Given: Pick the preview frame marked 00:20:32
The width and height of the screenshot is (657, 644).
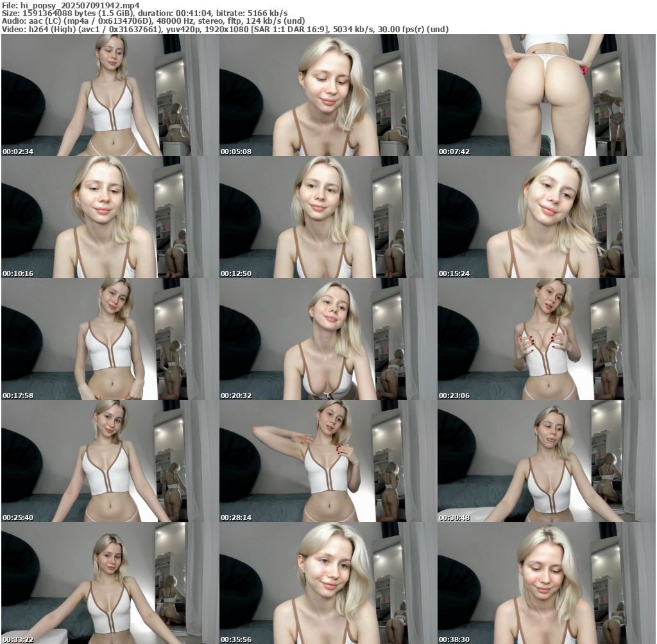Looking at the screenshot, I should pos(328,339).
